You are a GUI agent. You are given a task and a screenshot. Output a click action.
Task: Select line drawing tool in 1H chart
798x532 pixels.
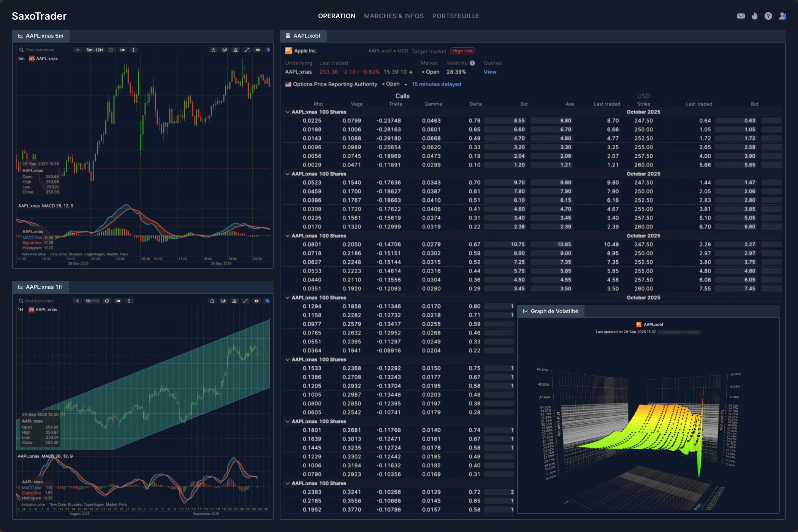(x=245, y=301)
